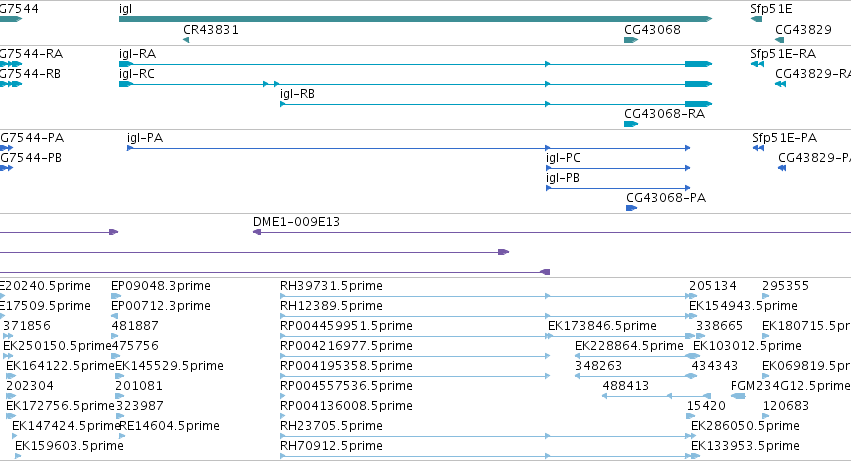The height and width of the screenshot is (461, 851).
Task: Select transcript CG43068-RA label
Action: 664,114
